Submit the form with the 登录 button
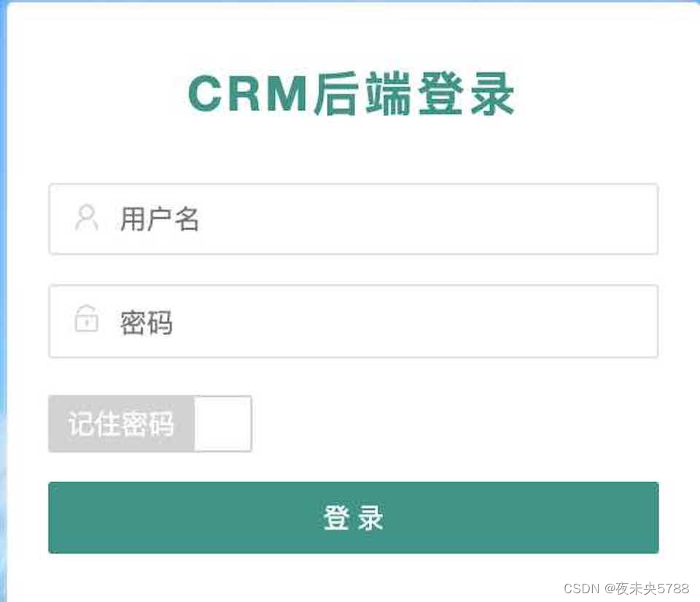Screen dimensions: 700x602 353,517
